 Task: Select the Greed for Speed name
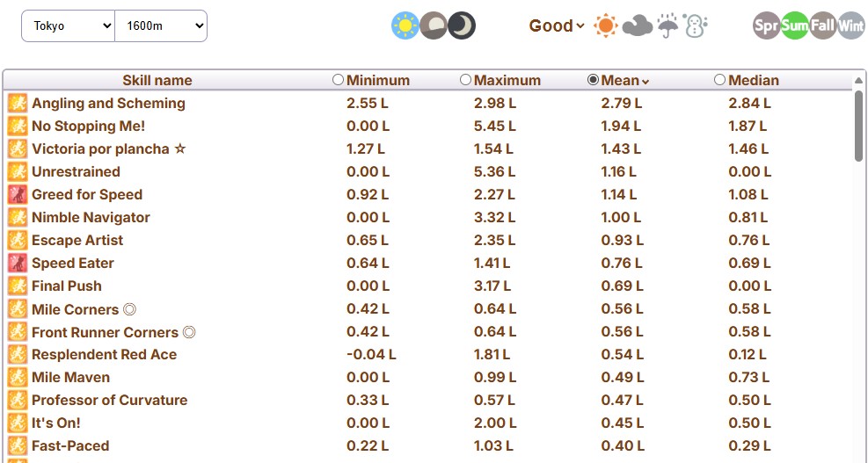click(x=87, y=195)
